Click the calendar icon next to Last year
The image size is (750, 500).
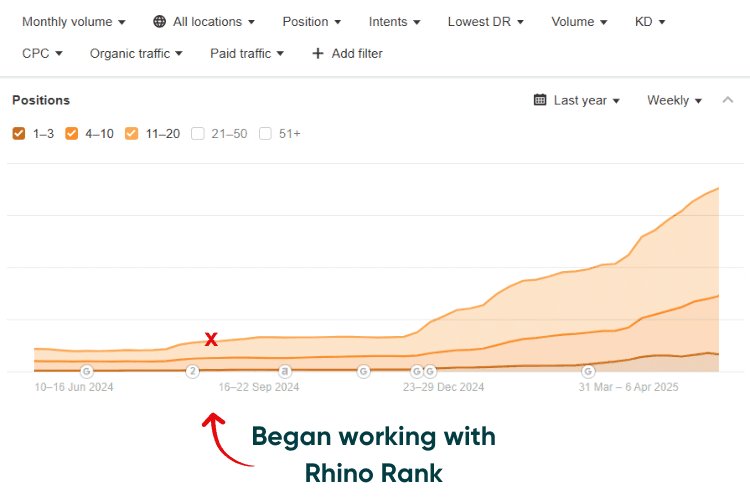coord(540,100)
